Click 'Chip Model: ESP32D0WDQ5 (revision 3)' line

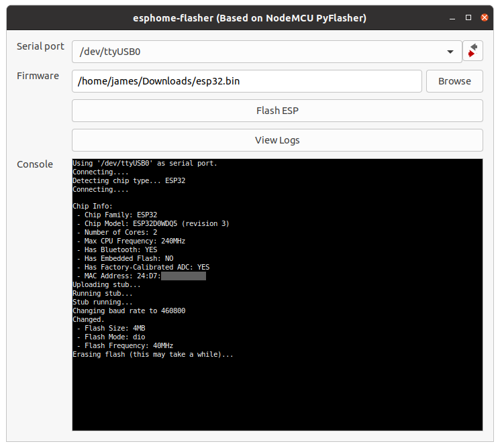[153, 224]
